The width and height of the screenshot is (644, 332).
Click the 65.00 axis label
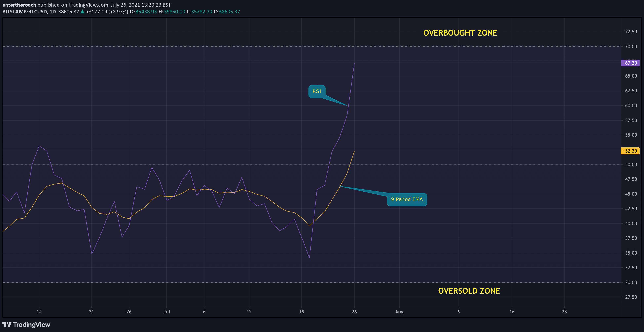tap(631, 76)
